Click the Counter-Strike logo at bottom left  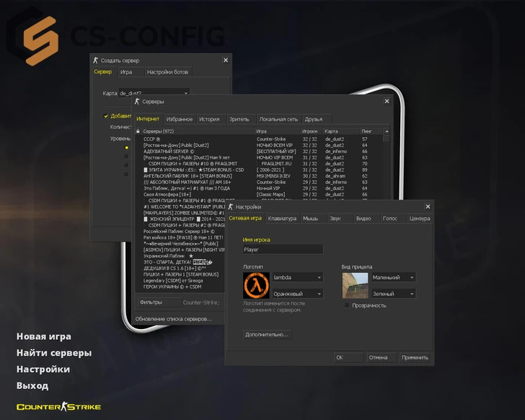click(x=59, y=407)
